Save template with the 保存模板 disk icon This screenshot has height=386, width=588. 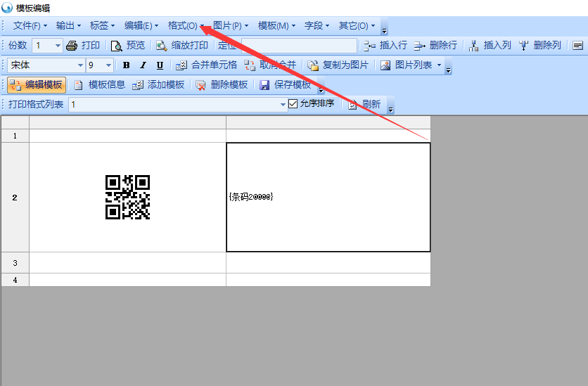(x=264, y=85)
